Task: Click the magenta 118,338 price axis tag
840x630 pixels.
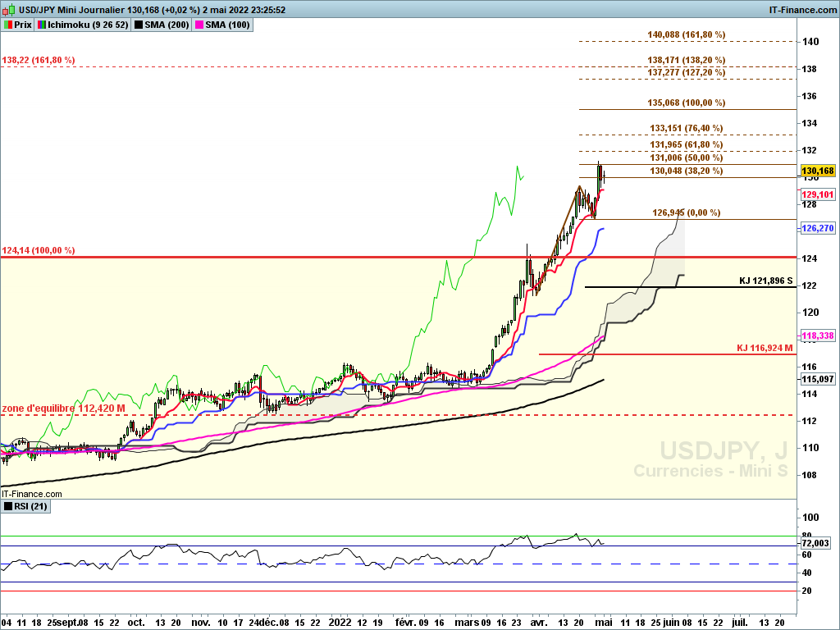Action: pos(818,336)
